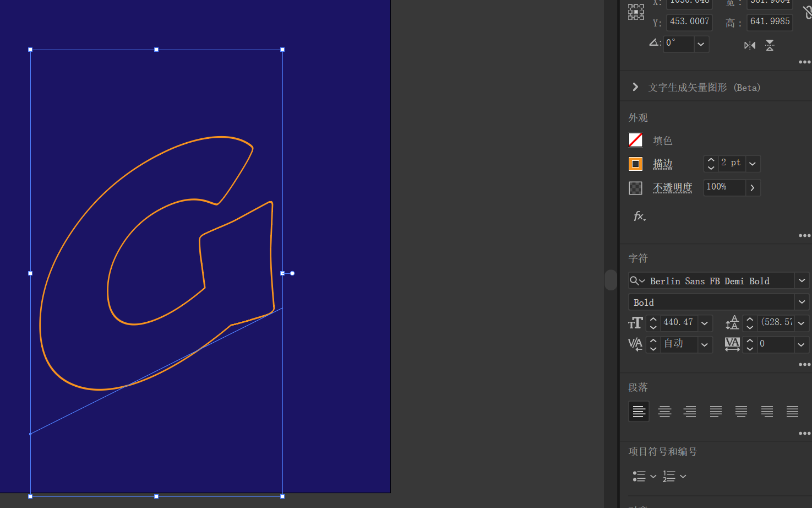This screenshot has height=508, width=812.
Task: Open the font style dropdown arrow
Action: pos(802,302)
